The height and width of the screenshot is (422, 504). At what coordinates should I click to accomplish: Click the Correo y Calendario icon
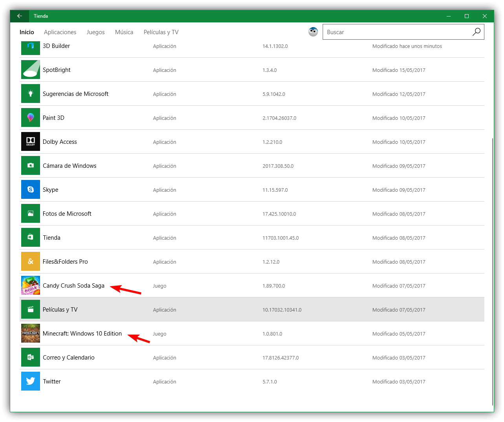31,357
